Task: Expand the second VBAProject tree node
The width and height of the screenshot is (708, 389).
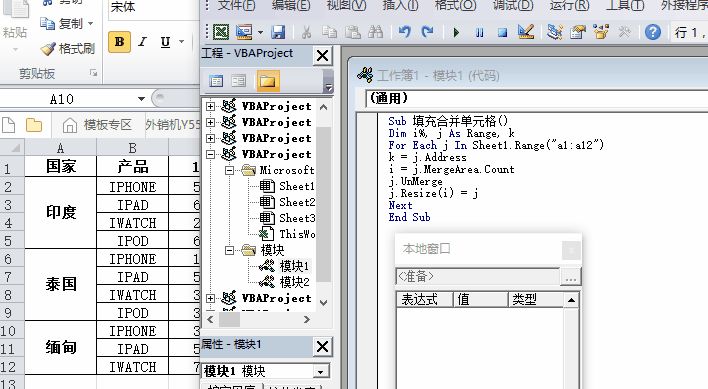Action: [210, 122]
